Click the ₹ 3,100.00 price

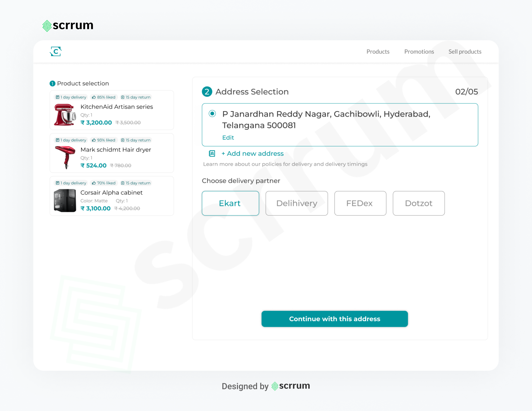[x=96, y=208]
